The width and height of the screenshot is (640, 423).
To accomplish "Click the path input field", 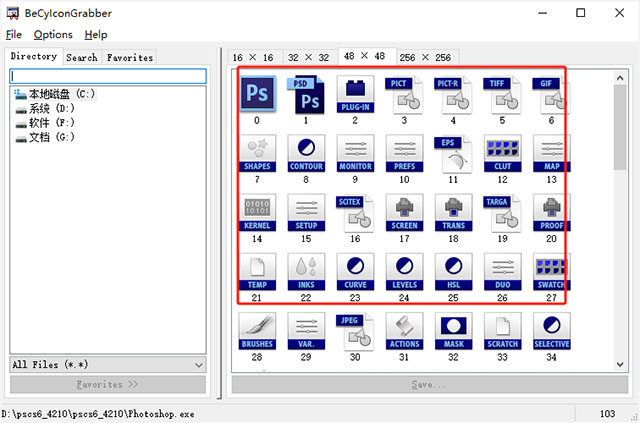I will click(107, 76).
